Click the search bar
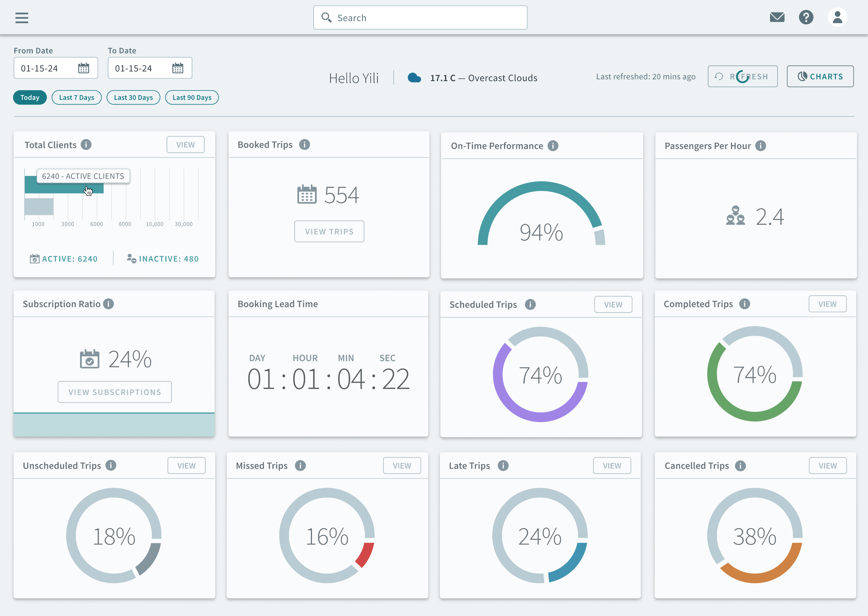Viewport: 868px width, 616px height. 420,17
